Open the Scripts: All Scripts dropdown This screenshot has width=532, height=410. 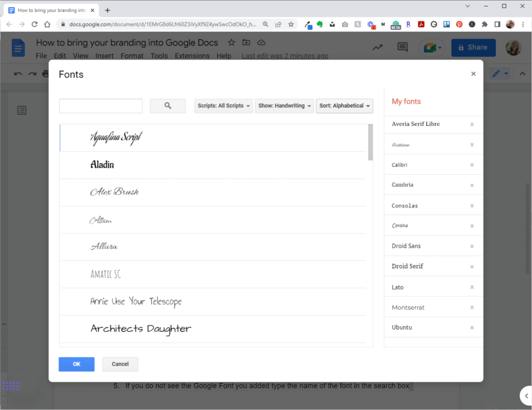click(223, 105)
